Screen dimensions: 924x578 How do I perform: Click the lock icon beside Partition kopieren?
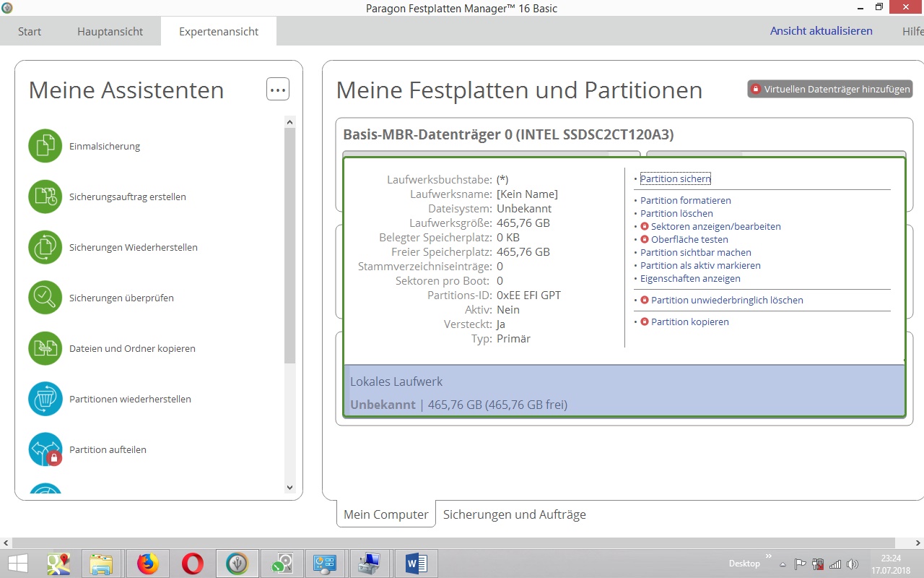click(x=645, y=322)
